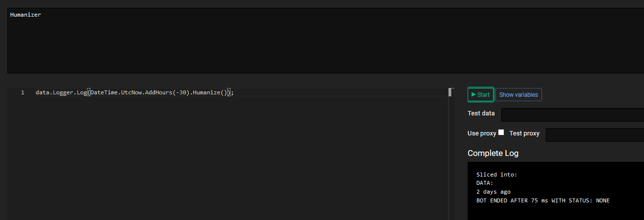Click the 'BOT ENDED AFTER 75 ms' log line

[543, 200]
